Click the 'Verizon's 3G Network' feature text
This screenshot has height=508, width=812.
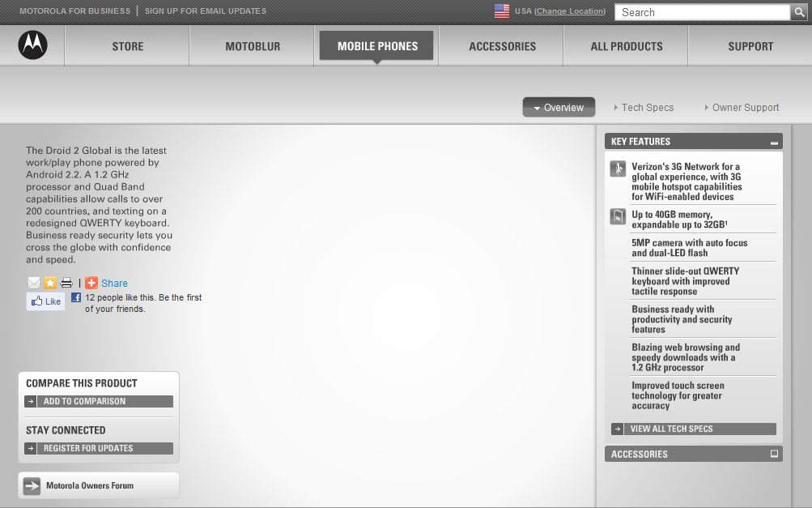point(687,181)
